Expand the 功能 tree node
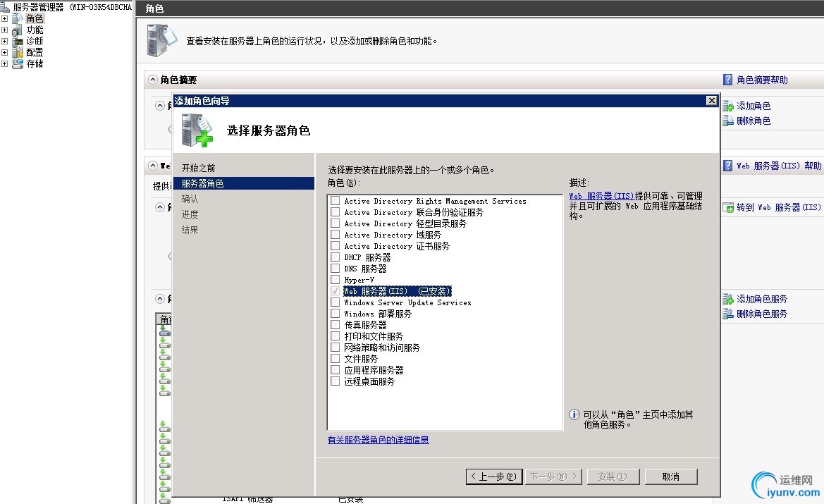The height and width of the screenshot is (504, 824). point(5,30)
